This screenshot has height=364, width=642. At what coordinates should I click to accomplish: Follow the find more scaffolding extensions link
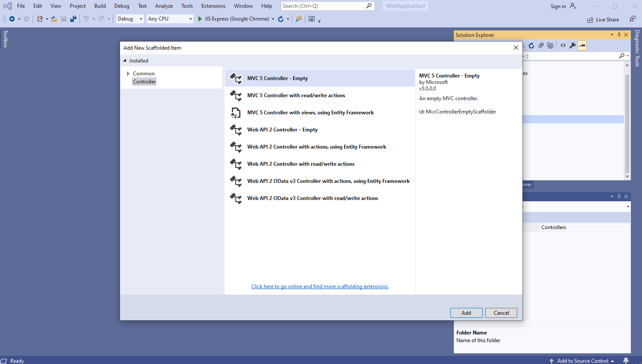point(320,286)
